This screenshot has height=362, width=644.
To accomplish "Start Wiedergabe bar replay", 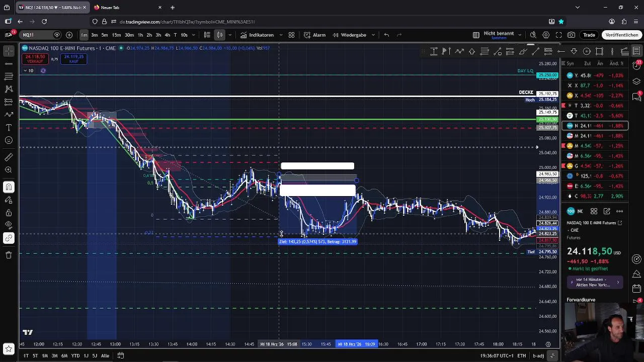I will pos(349,35).
